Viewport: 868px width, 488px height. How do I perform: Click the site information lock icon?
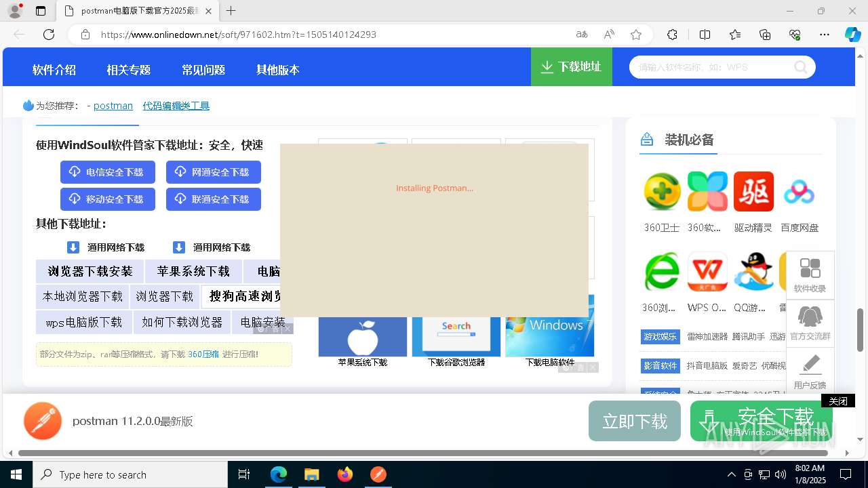pos(85,35)
